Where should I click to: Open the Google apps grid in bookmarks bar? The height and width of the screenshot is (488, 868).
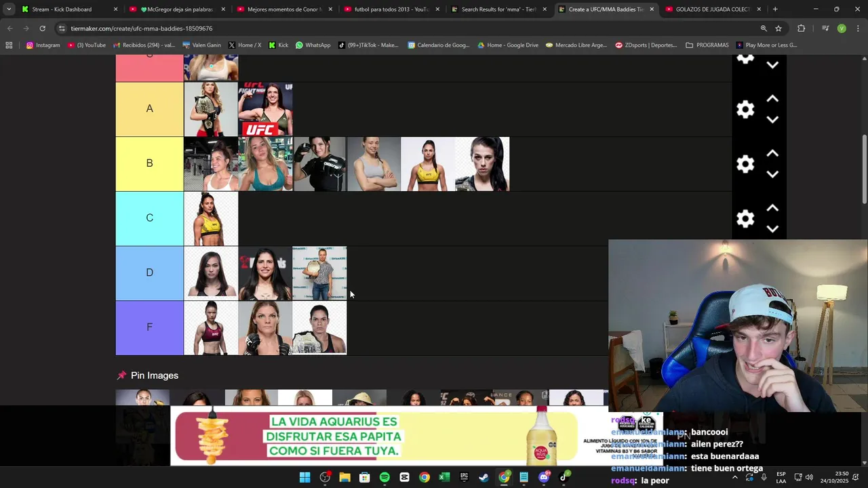[9, 45]
